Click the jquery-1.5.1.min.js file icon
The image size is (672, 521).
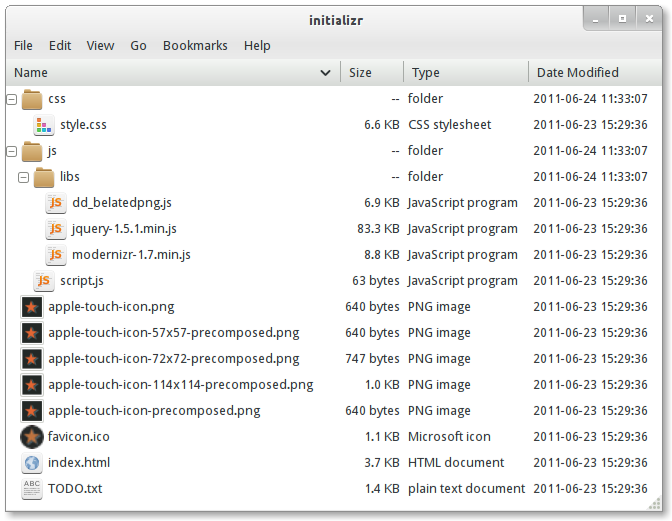point(56,229)
